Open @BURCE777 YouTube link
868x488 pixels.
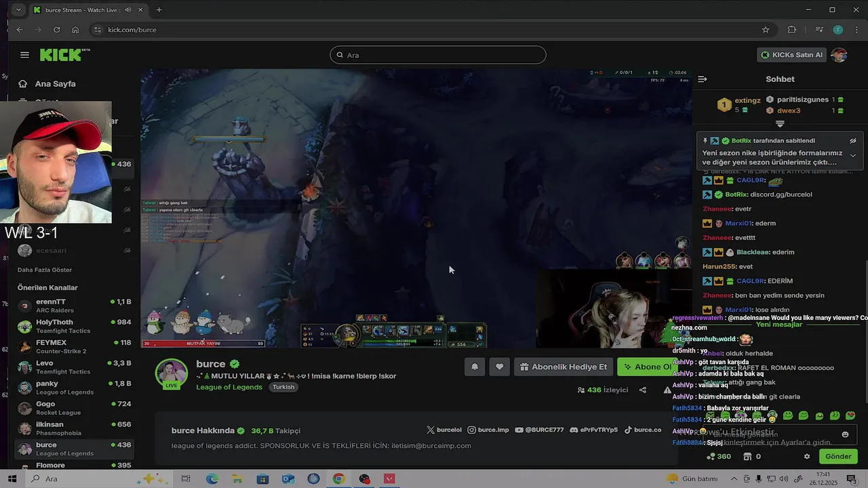(539, 430)
